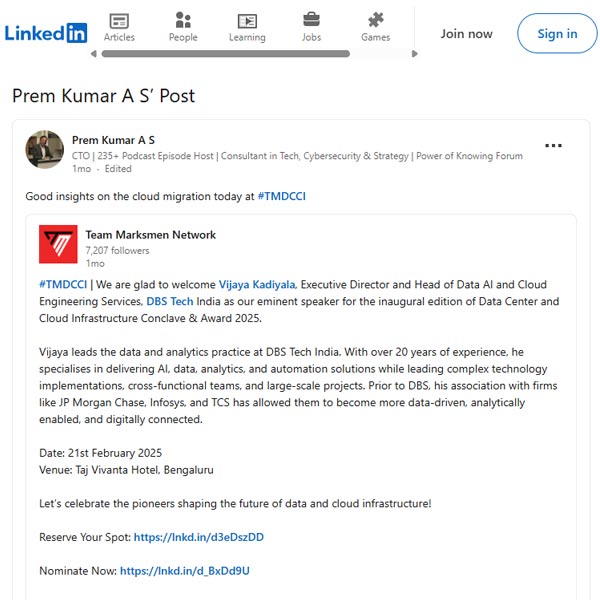The image size is (600, 600).
Task: Open the DBS Tech company link
Action: click(x=170, y=301)
